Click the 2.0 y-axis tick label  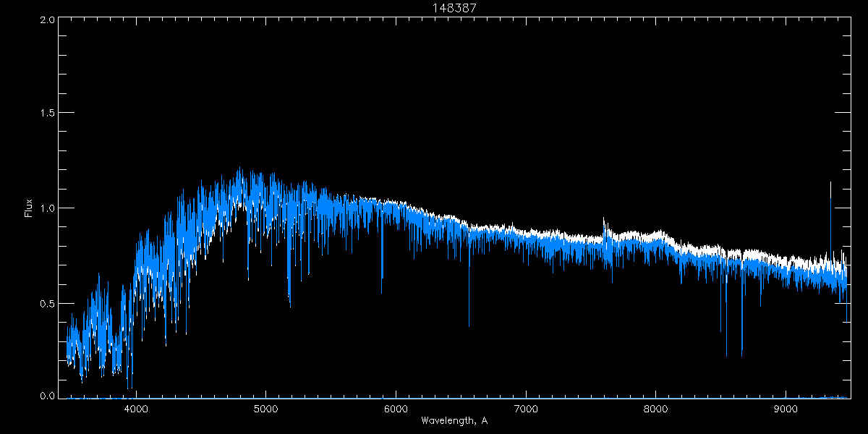coord(47,20)
